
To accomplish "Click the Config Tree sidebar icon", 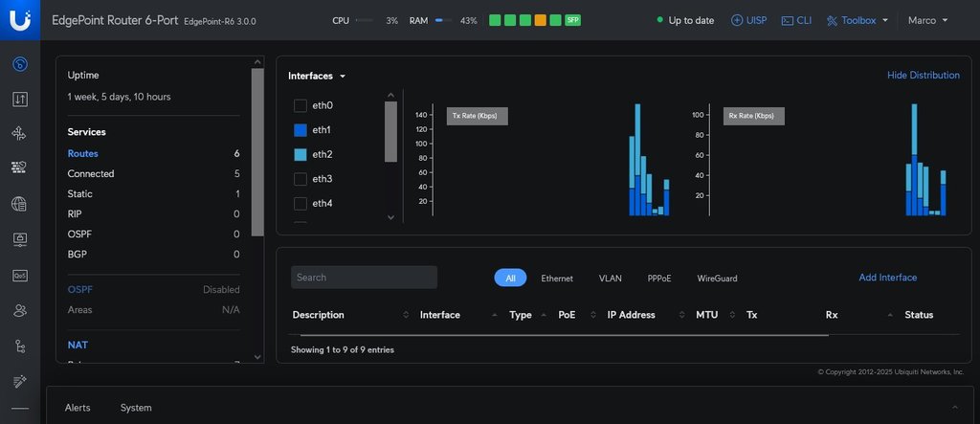I will point(19,346).
